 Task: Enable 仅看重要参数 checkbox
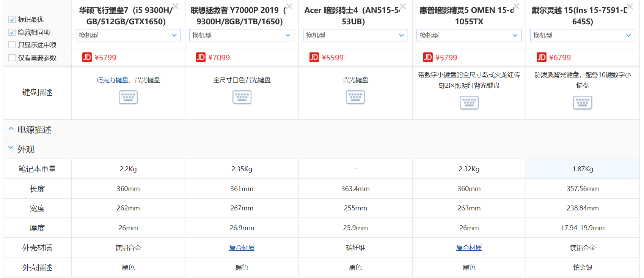pos(12,58)
